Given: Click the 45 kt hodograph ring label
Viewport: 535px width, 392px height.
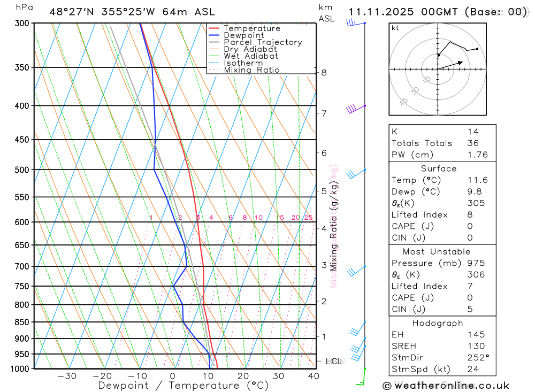Looking at the screenshot, I should coord(403,102).
